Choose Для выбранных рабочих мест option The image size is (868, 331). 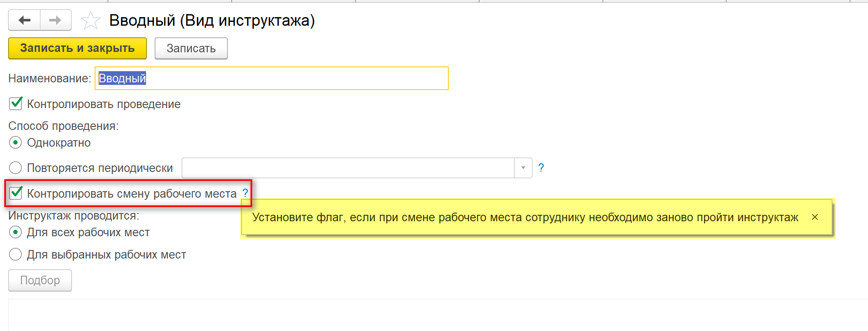(15, 255)
